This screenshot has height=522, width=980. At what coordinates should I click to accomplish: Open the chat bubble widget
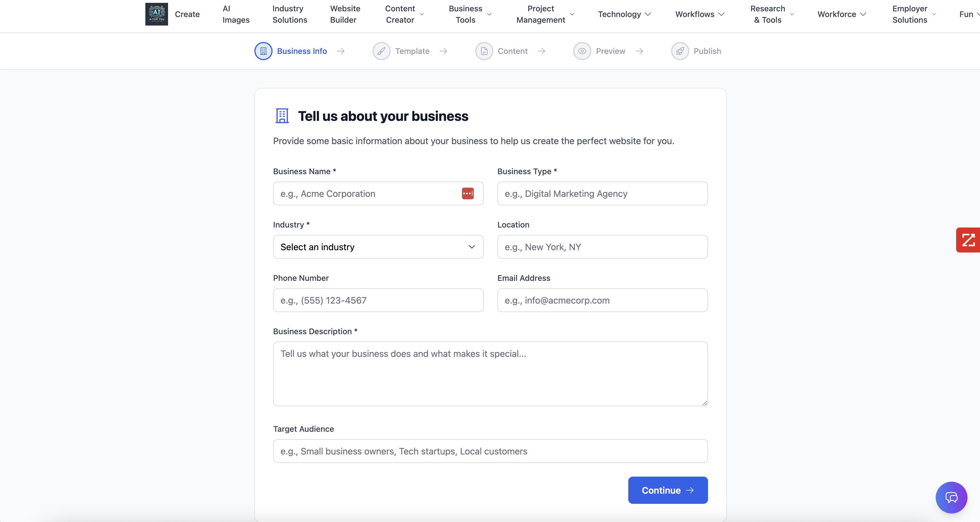point(951,497)
